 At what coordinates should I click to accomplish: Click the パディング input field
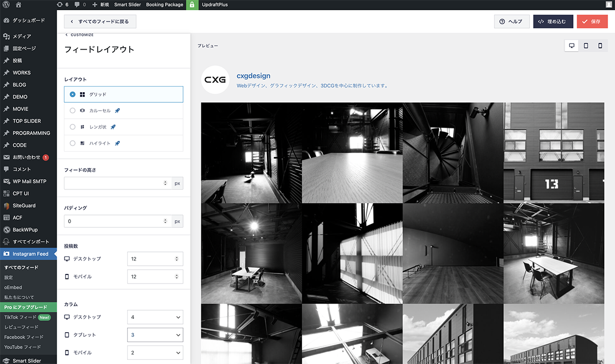pos(113,221)
